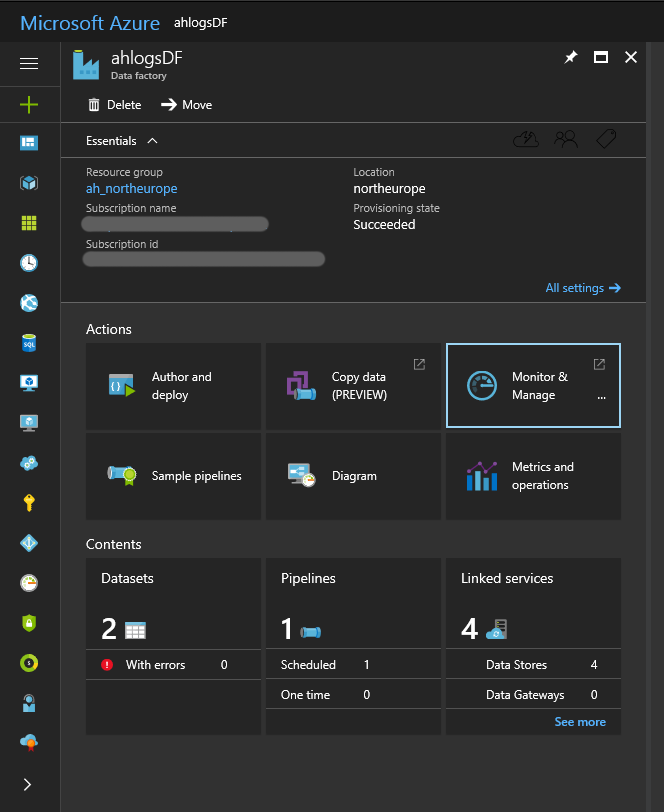Viewport: 664px width, 812px height.
Task: Pin the ahlogsDF blade to dashboard
Action: tap(571, 57)
